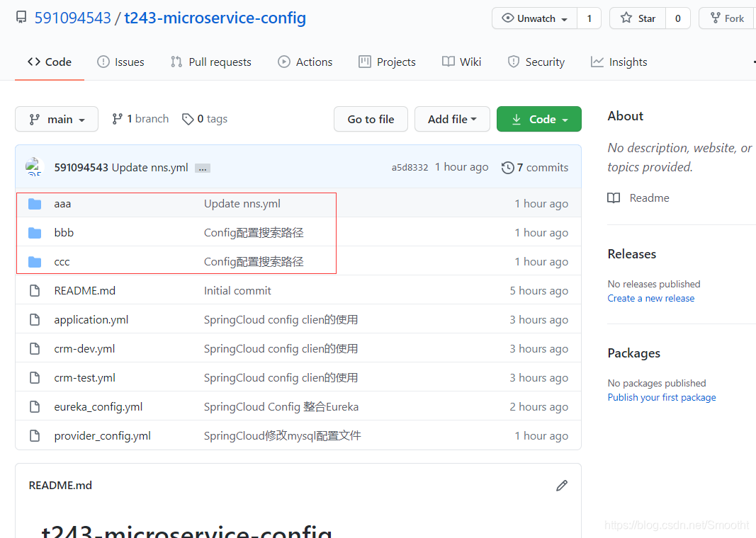View the 0 tags link
The width and height of the screenshot is (756, 538).
pyautogui.click(x=205, y=119)
